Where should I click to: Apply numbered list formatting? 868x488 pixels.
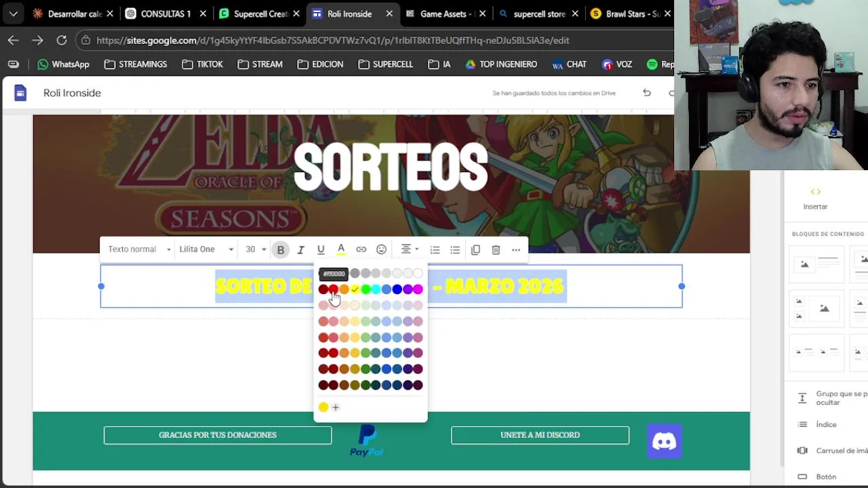click(x=435, y=249)
